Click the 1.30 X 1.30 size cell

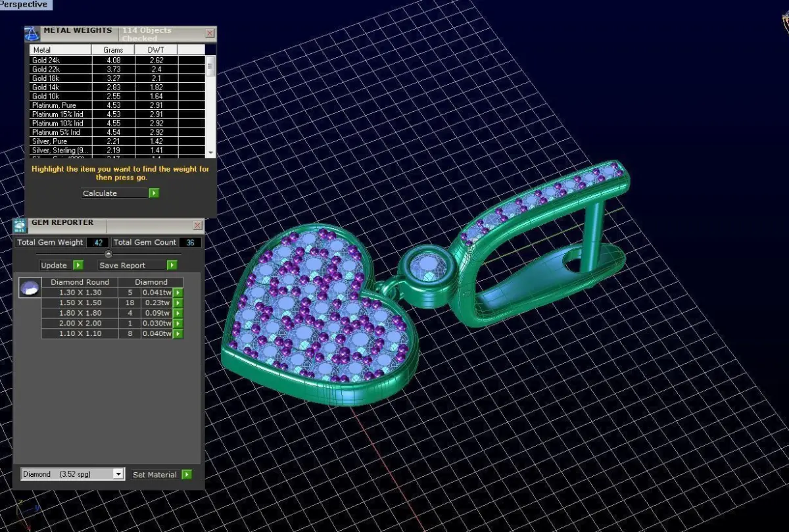click(80, 293)
